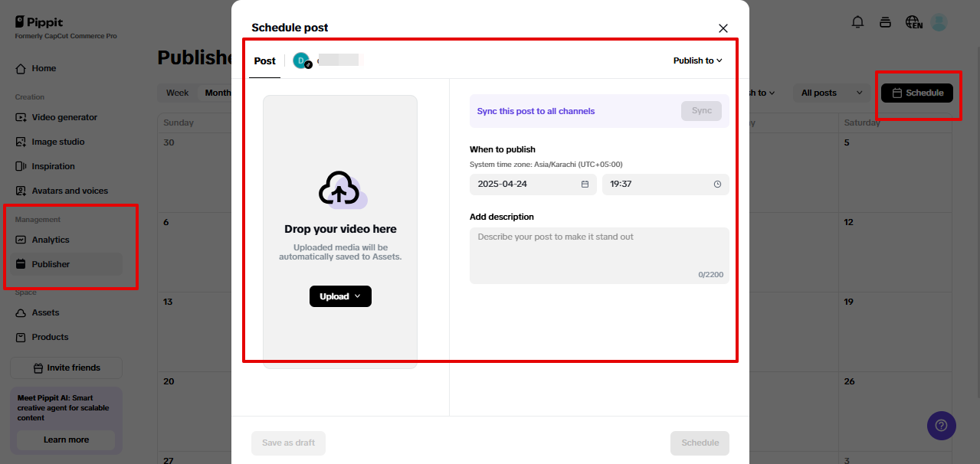Go to Video generator in sidebar
This screenshot has width=980, height=464.
coord(64,117)
